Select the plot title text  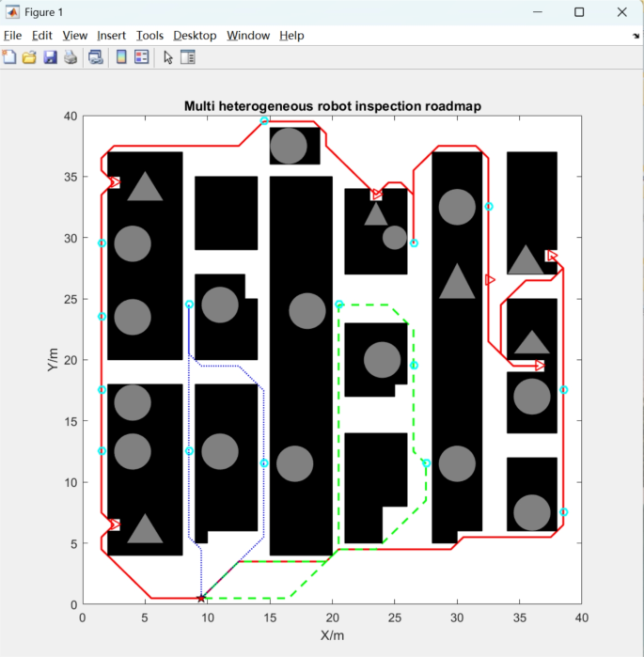pos(332,106)
